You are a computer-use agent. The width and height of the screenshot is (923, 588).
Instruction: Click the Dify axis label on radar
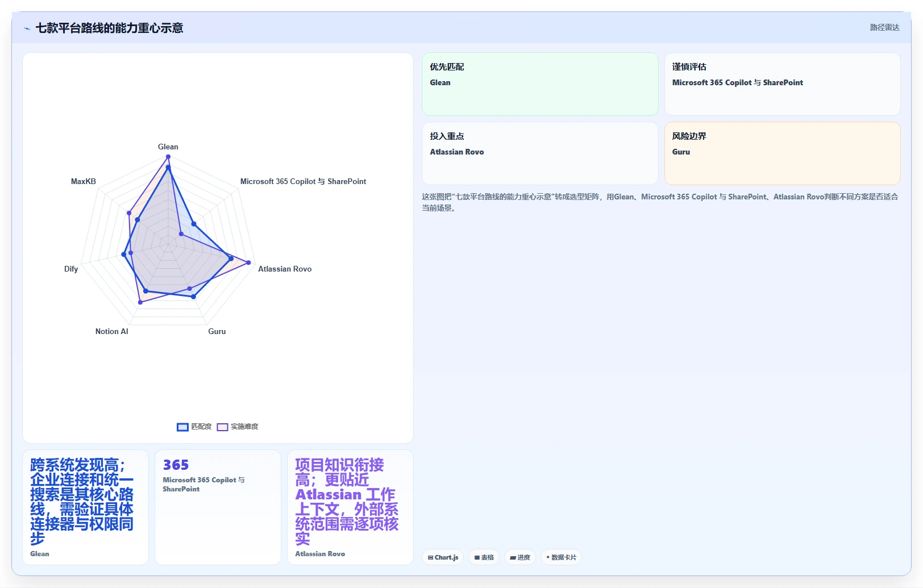[x=71, y=269]
